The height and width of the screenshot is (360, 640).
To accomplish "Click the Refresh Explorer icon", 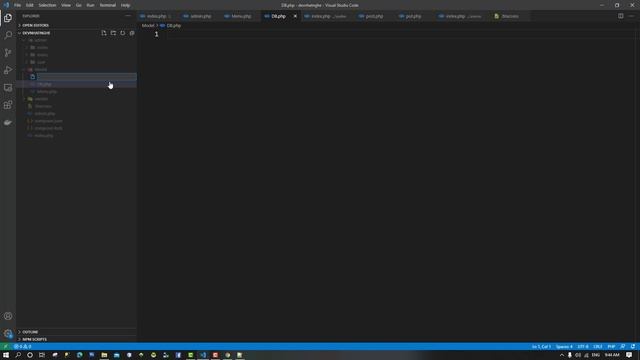I will 122,33.
